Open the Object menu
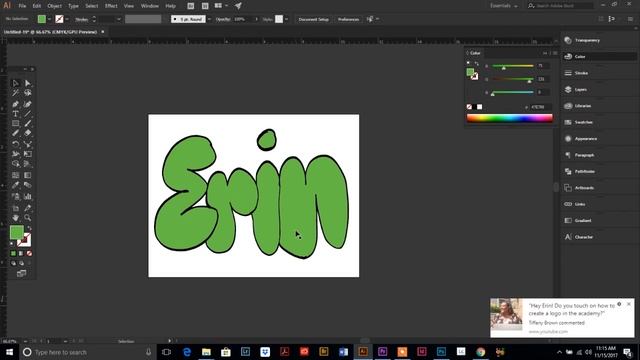This screenshot has height=360, width=640. 54,6
